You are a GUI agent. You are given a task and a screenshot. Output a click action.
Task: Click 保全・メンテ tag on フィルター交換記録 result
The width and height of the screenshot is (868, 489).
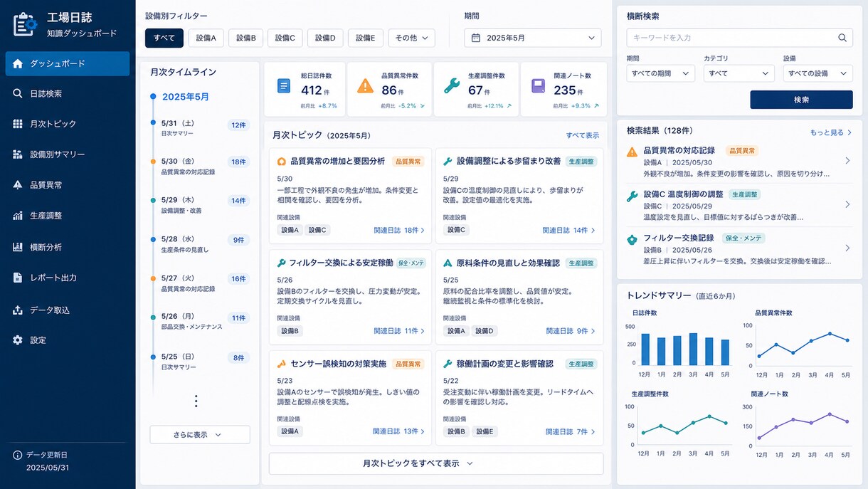pyautogui.click(x=743, y=238)
